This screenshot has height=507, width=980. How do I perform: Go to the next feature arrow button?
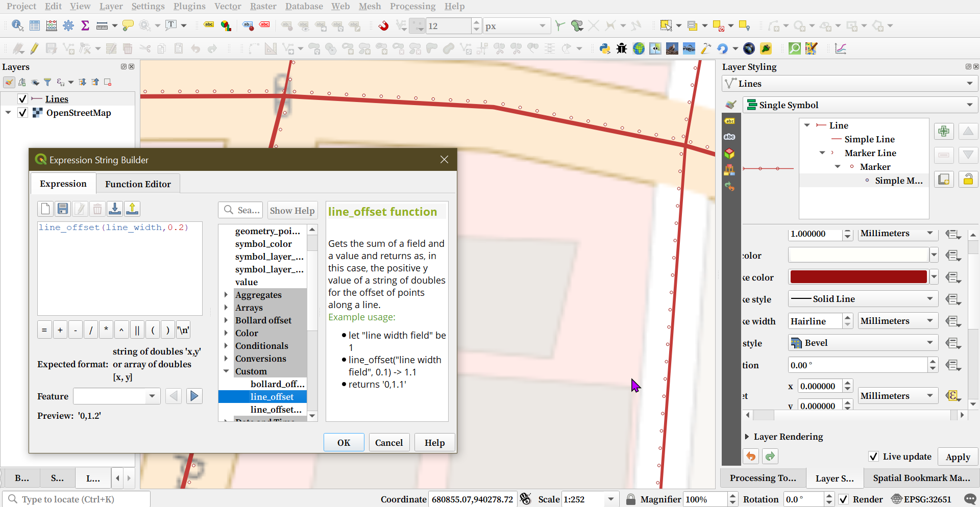194,396
